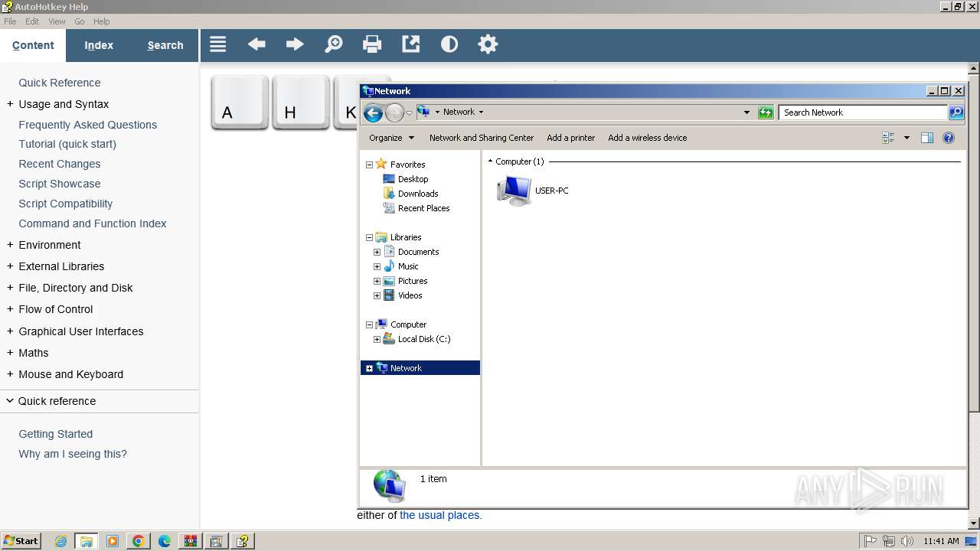The image size is (980, 551).
Task: Expand the Documents library node
Action: pyautogui.click(x=377, y=252)
